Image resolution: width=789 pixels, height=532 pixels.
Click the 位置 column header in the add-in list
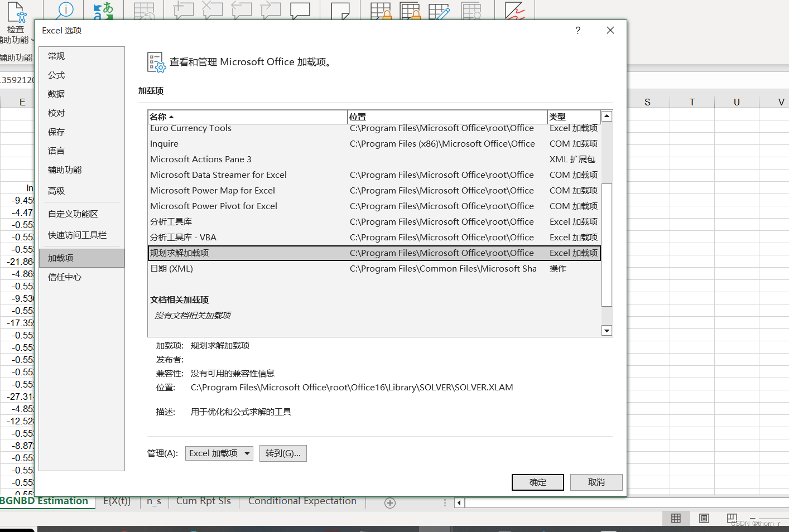pos(448,117)
